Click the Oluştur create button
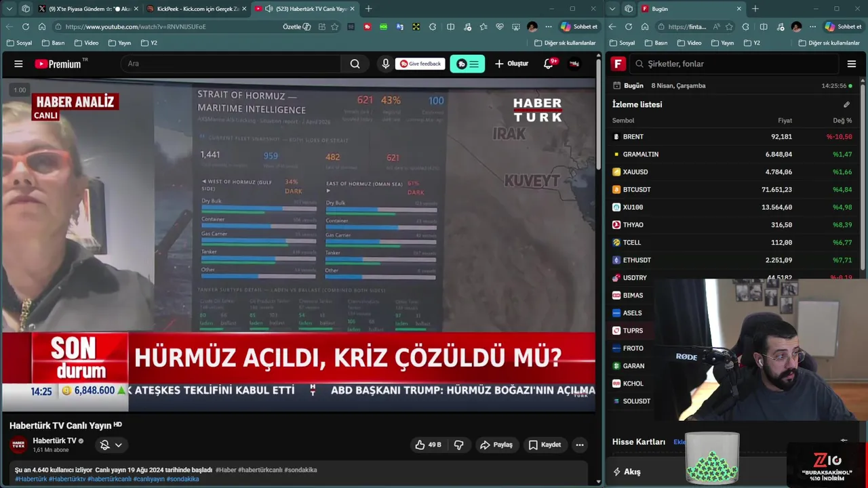Screen dimensions: 868x488 (x=511, y=64)
